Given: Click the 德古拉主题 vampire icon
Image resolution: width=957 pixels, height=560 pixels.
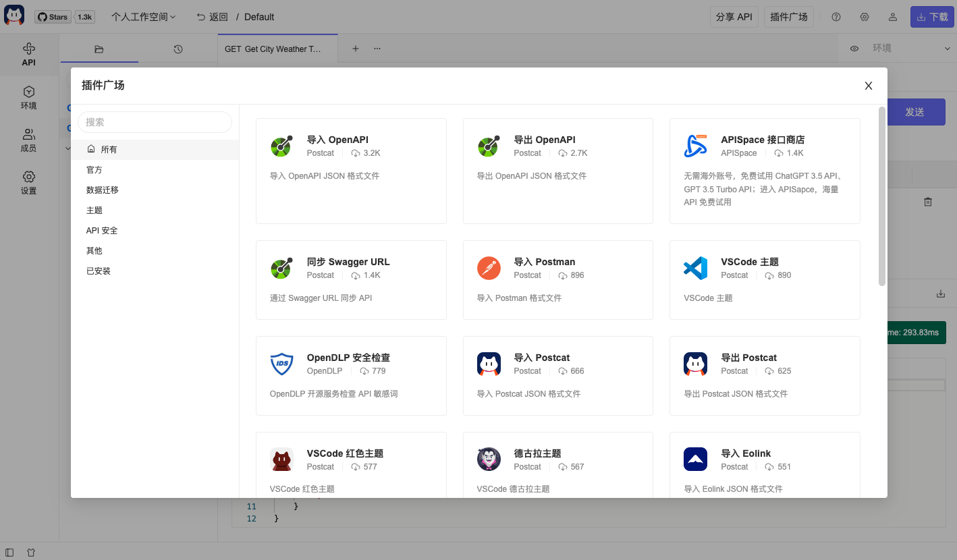Looking at the screenshot, I should point(489,459).
